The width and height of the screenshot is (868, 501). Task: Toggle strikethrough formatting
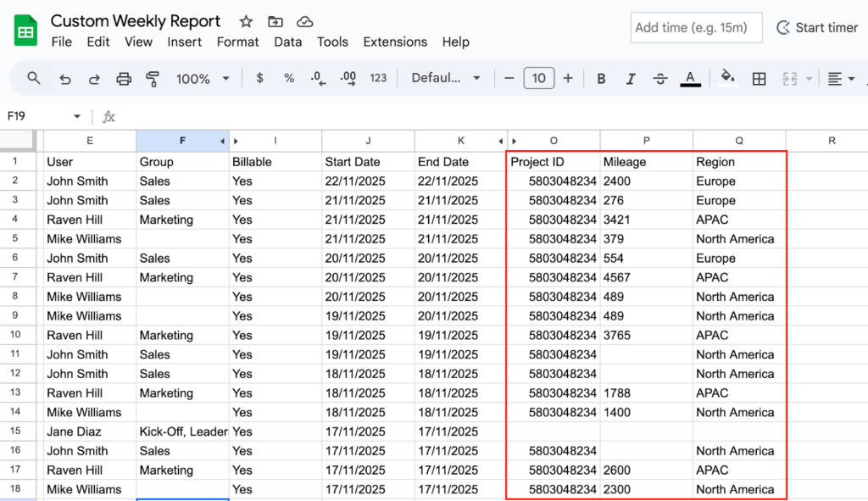[x=660, y=79]
